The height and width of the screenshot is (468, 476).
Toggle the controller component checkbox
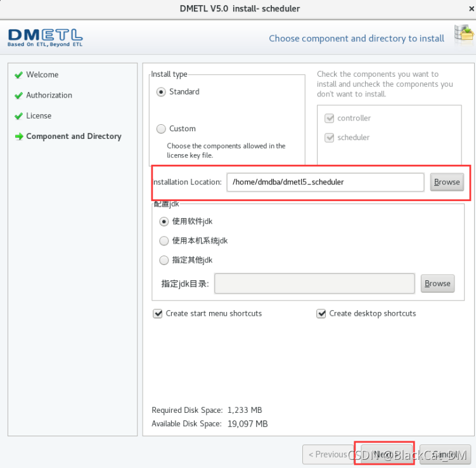pyautogui.click(x=329, y=118)
